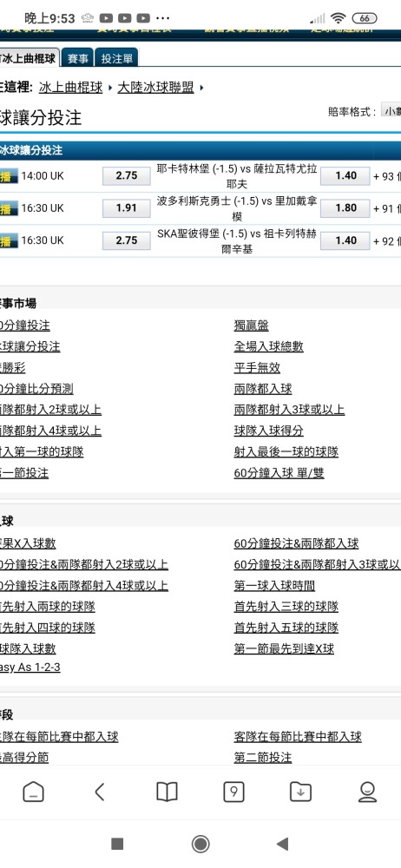Image resolution: width=401 pixels, height=868 pixels.
Task: Tap the Android circle home button
Action: click(x=200, y=843)
